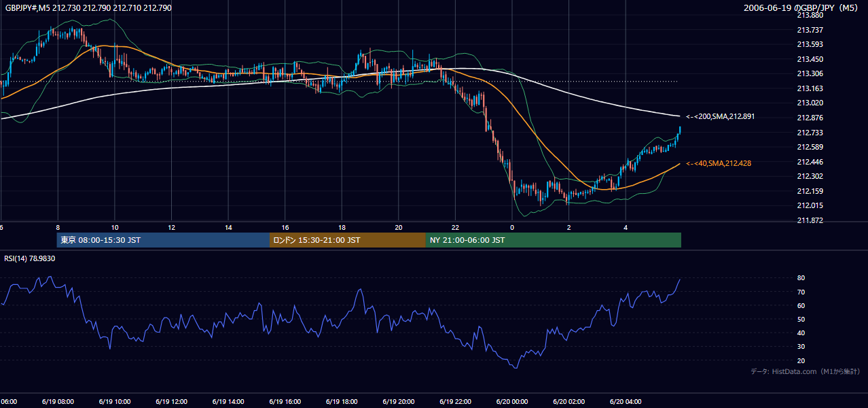The height and width of the screenshot is (408, 868).
Task: Click price scale value 213.880
Action: 809,15
